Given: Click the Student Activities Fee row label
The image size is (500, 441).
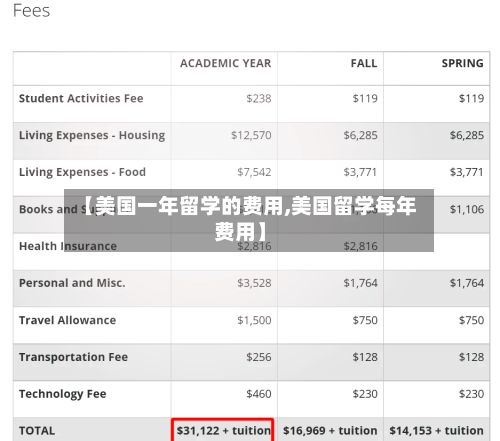Looking at the screenshot, I should click(x=81, y=98).
